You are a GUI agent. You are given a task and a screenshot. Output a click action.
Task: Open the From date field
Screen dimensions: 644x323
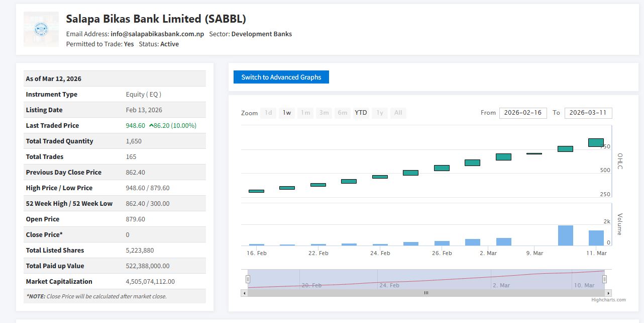[x=522, y=113]
